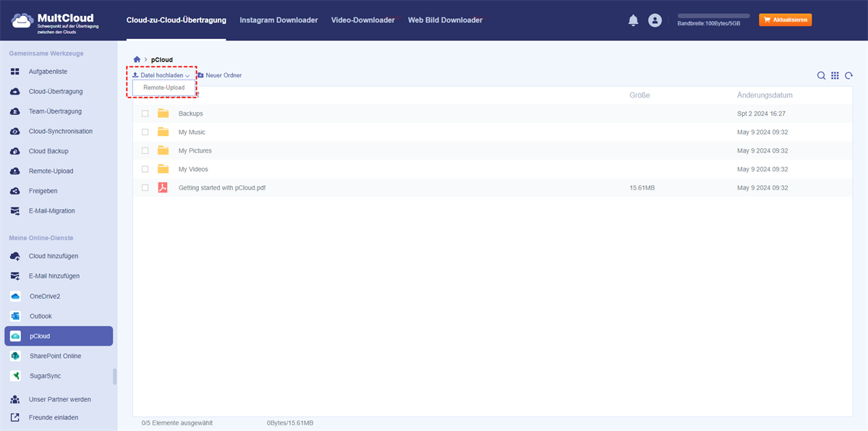The image size is (868, 431).
Task: Click the Freigeben sidebar icon
Action: coord(14,191)
